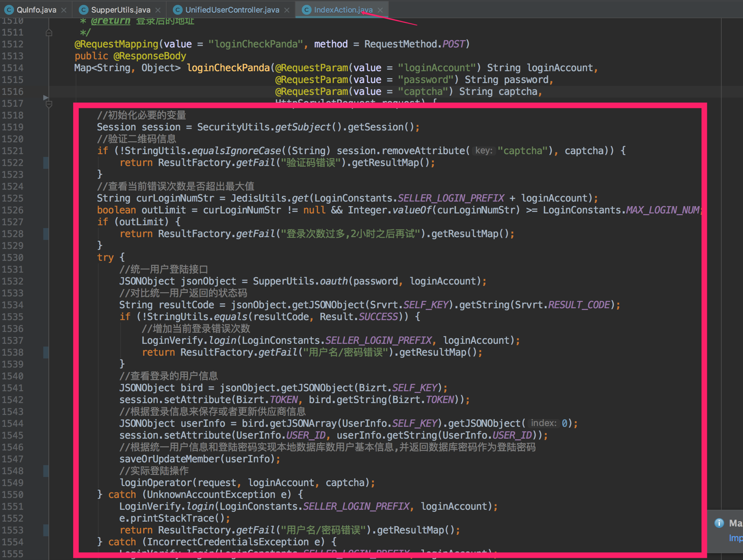Image resolution: width=743 pixels, height=560 pixels.
Task: Click bird.getString on line 1542
Action: coord(348,400)
